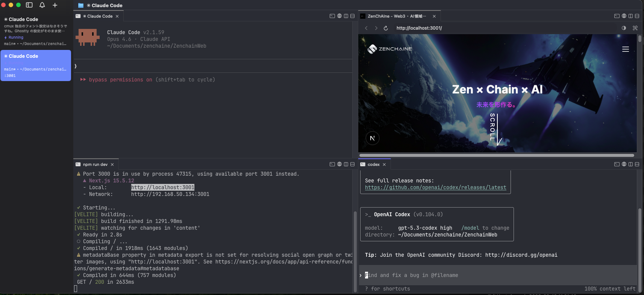
Task: Open notifications bell in title bar
Action: 42,5
